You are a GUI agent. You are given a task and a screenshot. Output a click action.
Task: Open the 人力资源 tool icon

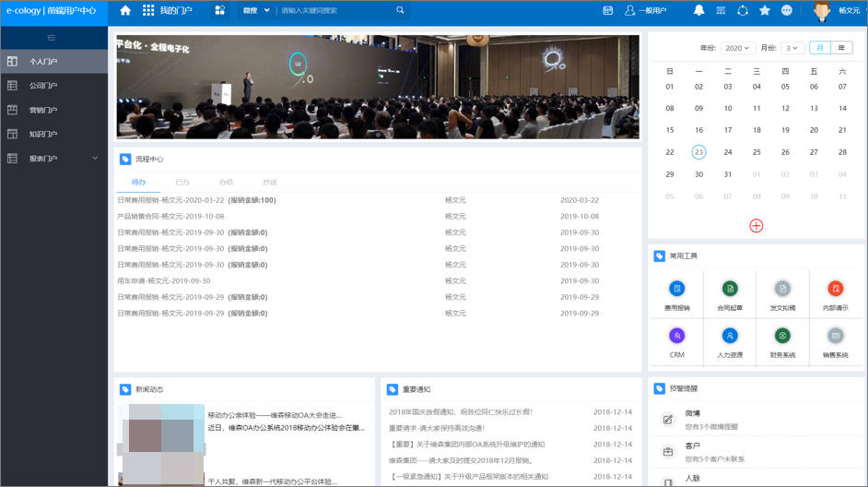pos(730,336)
